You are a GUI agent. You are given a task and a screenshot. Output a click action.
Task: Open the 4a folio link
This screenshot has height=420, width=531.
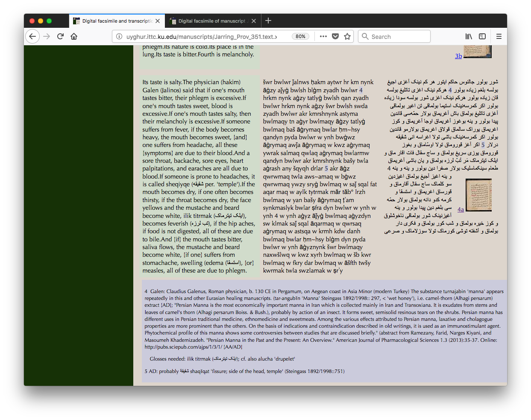click(461, 209)
